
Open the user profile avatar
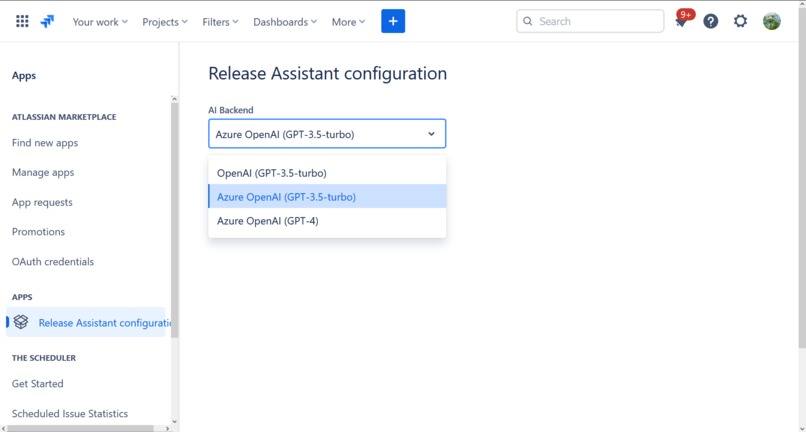(x=771, y=21)
